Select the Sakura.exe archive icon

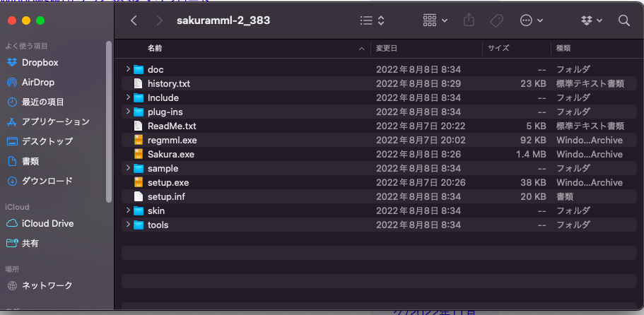(x=139, y=154)
